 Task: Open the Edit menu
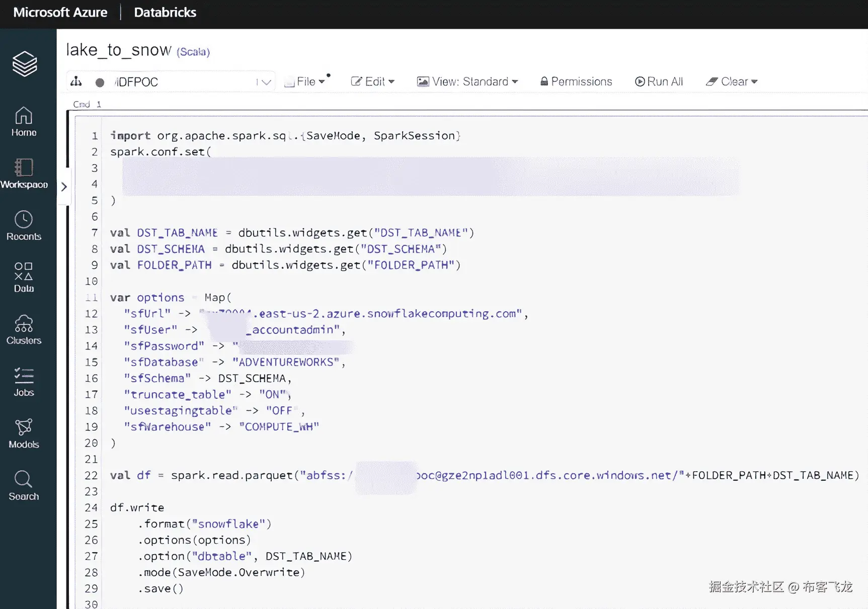[372, 81]
